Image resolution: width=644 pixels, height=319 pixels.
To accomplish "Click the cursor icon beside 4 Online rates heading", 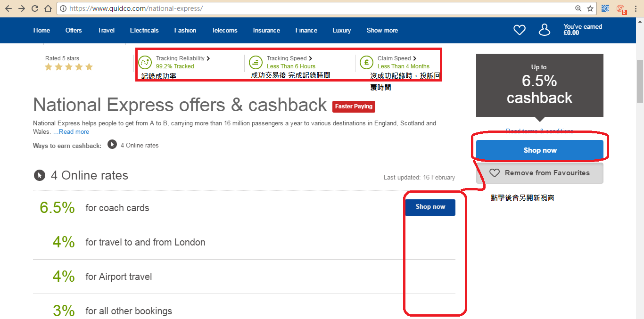I will [39, 175].
